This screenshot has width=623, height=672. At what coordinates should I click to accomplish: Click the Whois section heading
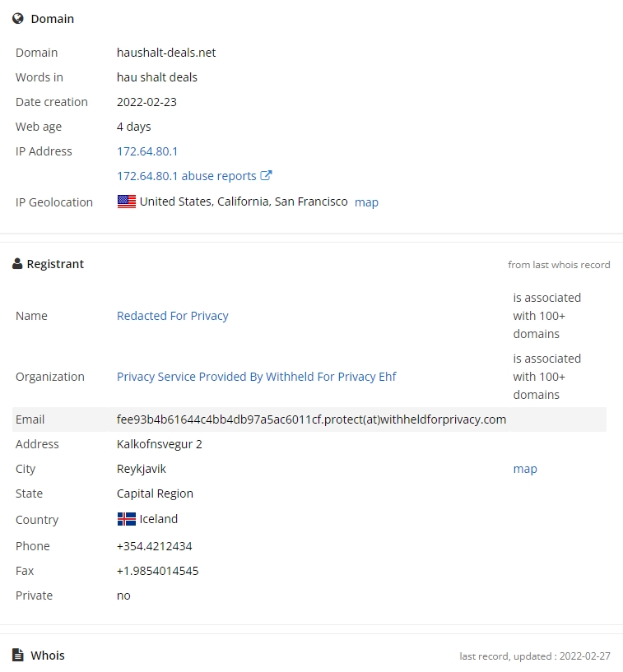click(48, 656)
